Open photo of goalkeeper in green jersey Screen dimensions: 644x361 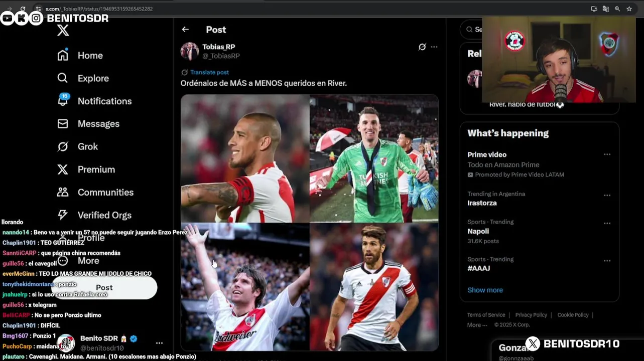coord(374,158)
